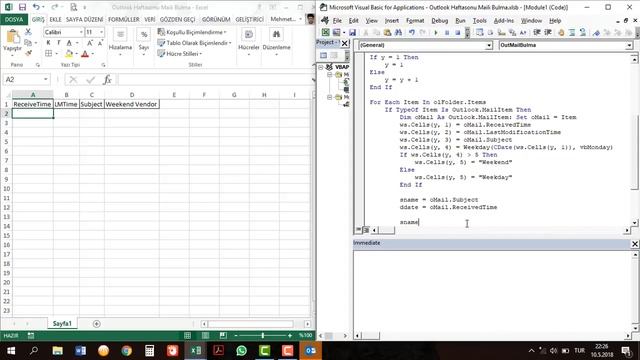Click the Excel Save icon in quick access
The height and width of the screenshot is (360, 640).
pos(22,7)
